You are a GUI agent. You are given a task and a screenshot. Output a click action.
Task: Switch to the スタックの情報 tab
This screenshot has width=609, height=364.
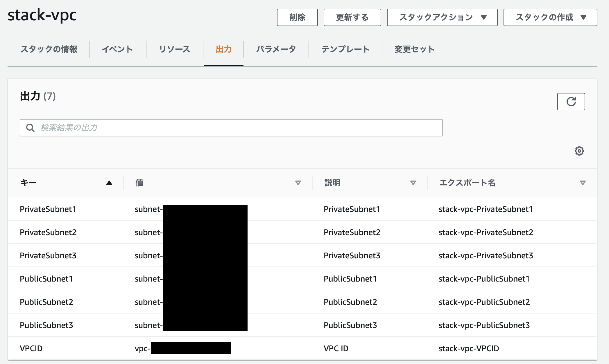click(49, 49)
